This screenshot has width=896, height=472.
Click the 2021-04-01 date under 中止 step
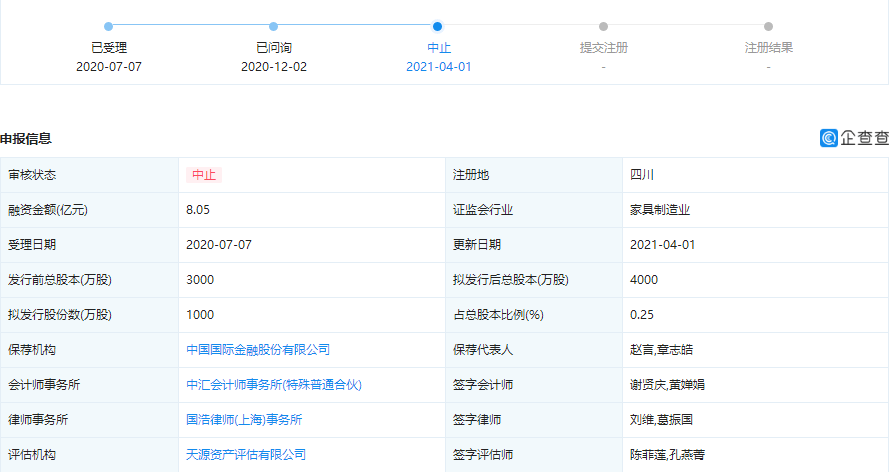[x=438, y=67]
